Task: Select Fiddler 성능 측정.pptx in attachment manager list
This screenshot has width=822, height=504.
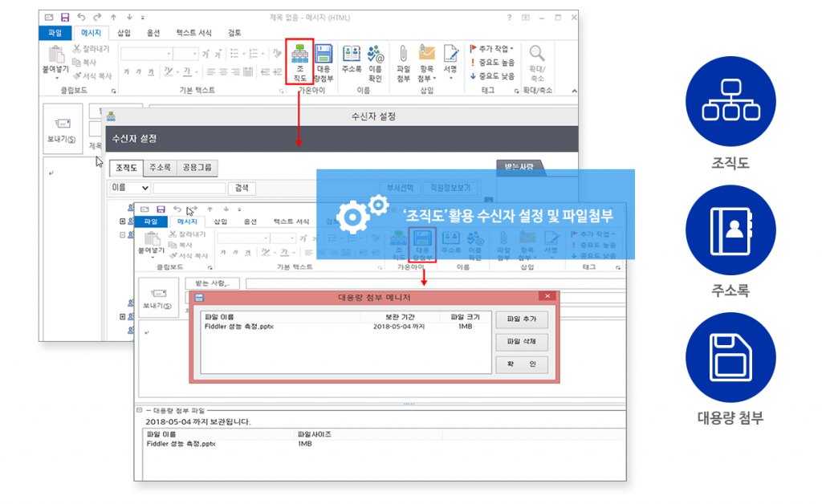Action: click(x=239, y=327)
